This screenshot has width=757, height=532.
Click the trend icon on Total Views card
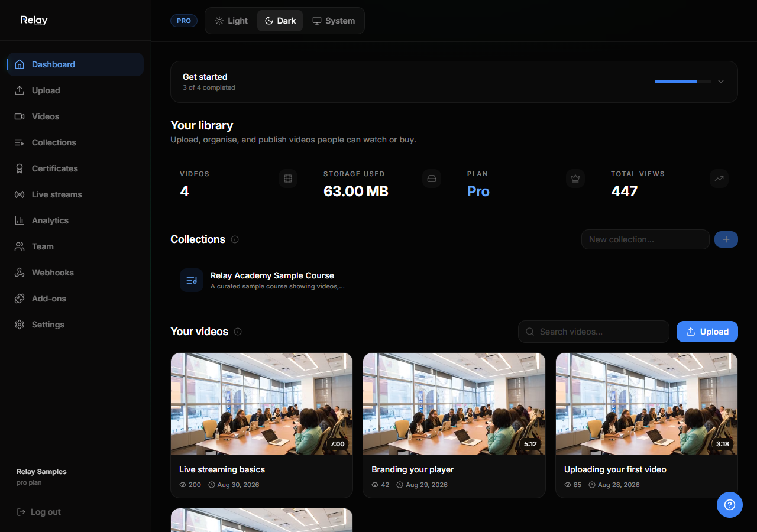click(719, 179)
